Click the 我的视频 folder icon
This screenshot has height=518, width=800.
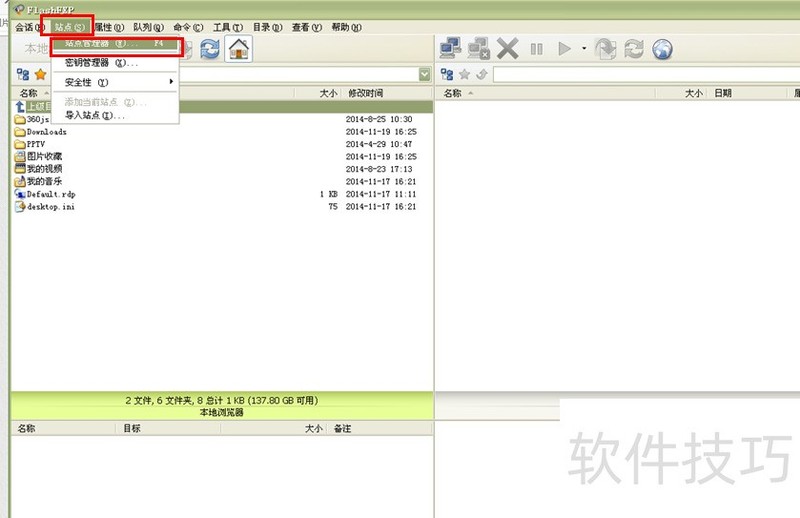pos(20,169)
